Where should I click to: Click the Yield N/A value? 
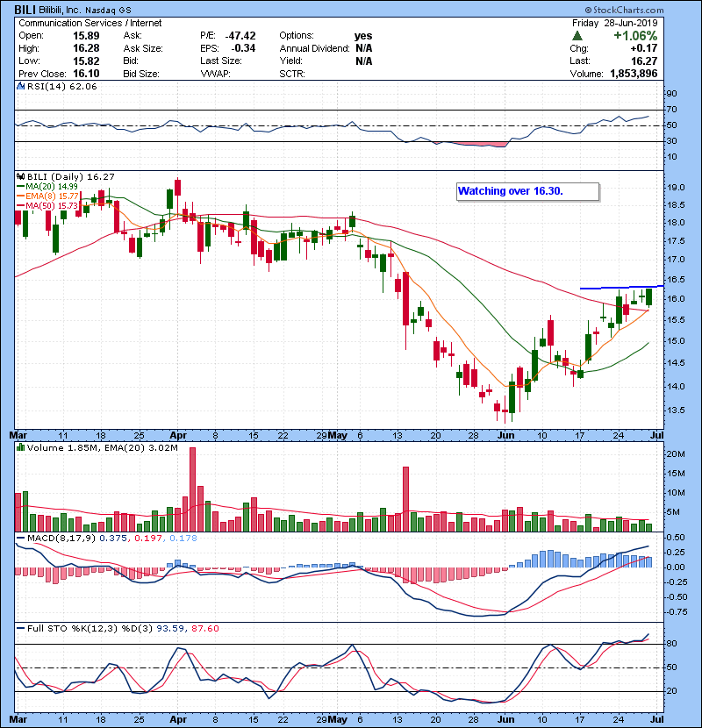(x=364, y=61)
